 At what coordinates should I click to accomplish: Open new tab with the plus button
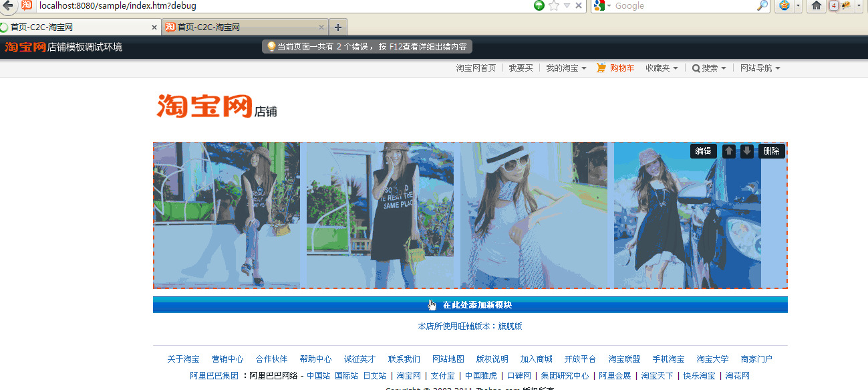coord(338,27)
